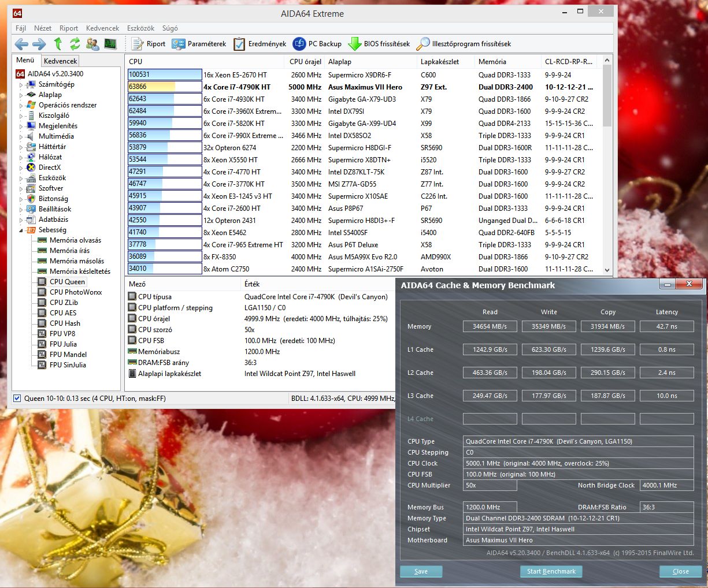Open the Riport toolbar button

[x=149, y=44]
